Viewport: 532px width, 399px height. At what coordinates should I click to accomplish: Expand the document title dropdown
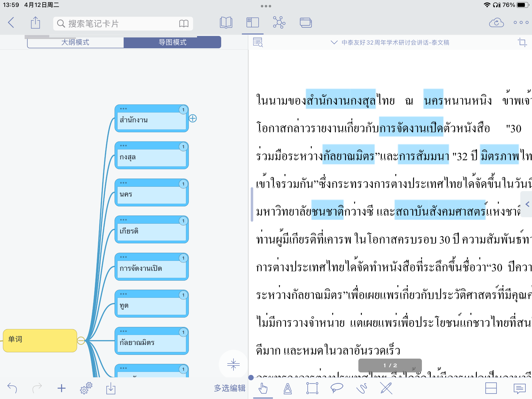click(x=334, y=42)
